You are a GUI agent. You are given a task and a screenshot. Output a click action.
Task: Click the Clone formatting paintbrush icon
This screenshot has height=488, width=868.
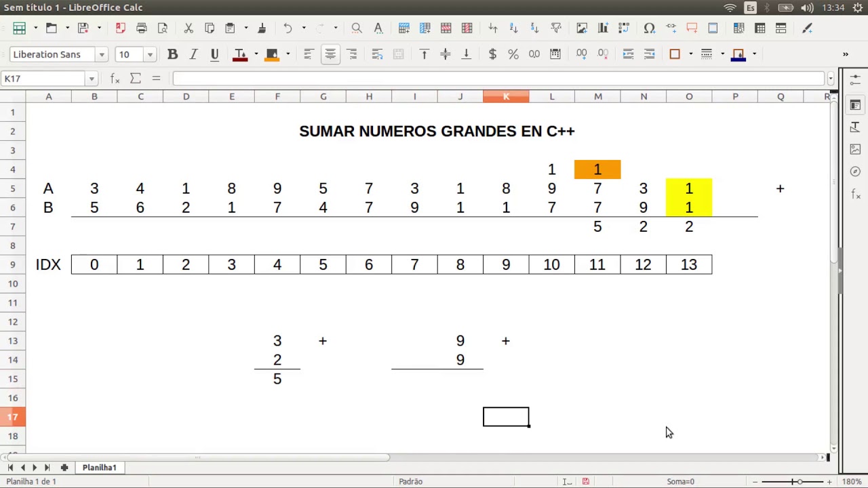[x=262, y=28]
